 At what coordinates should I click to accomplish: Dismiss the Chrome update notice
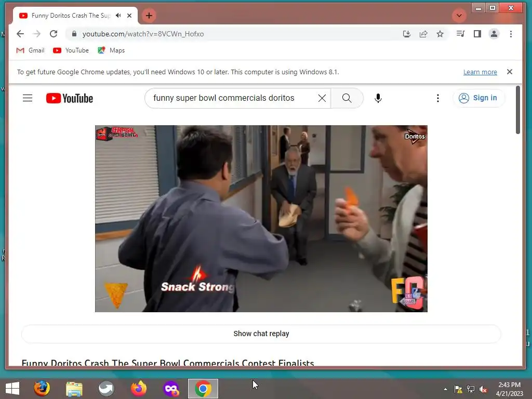coord(509,72)
